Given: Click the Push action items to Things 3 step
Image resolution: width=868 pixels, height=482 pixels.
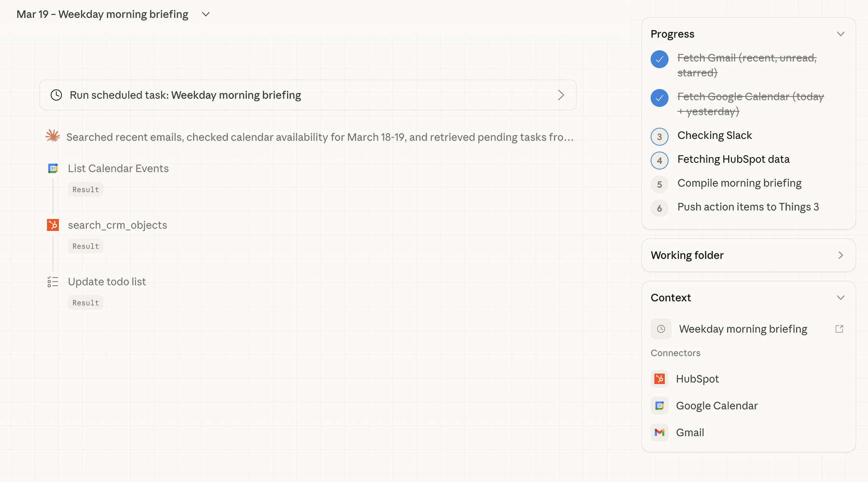Looking at the screenshot, I should 748,207.
